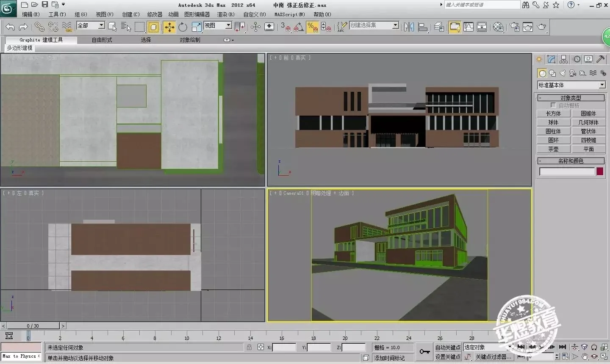This screenshot has height=364, width=610.
Task: Switch to the Modify command panel tab
Action: [551, 59]
